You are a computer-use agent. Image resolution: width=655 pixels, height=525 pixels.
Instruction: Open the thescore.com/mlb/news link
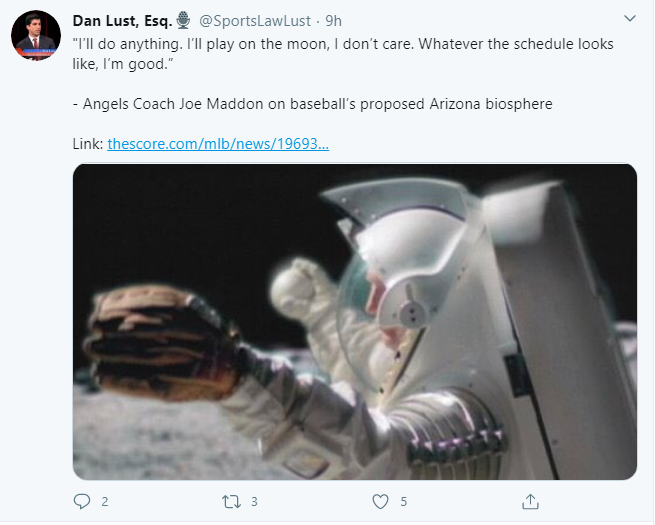[218, 144]
